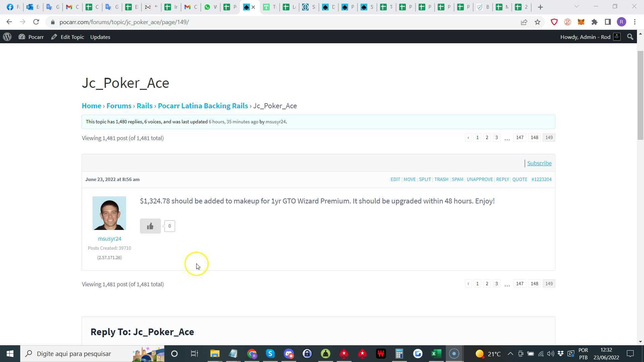644x362 pixels.
Task: Open File Explorer from the taskbar
Action: (x=215, y=354)
